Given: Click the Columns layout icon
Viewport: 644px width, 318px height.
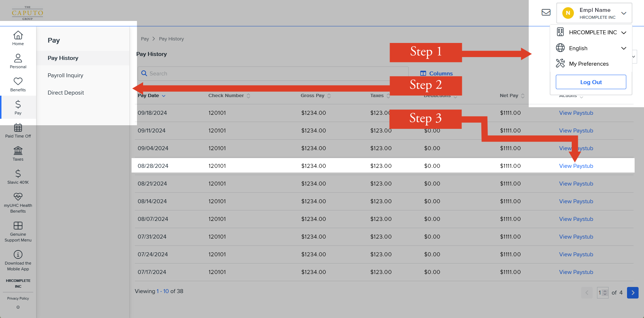Looking at the screenshot, I should (423, 74).
